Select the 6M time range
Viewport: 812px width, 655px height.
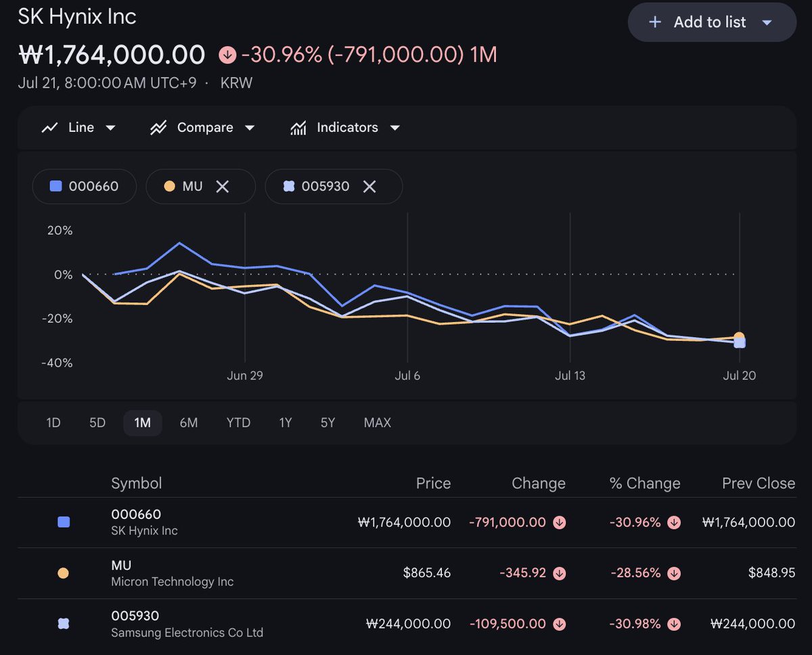click(189, 423)
